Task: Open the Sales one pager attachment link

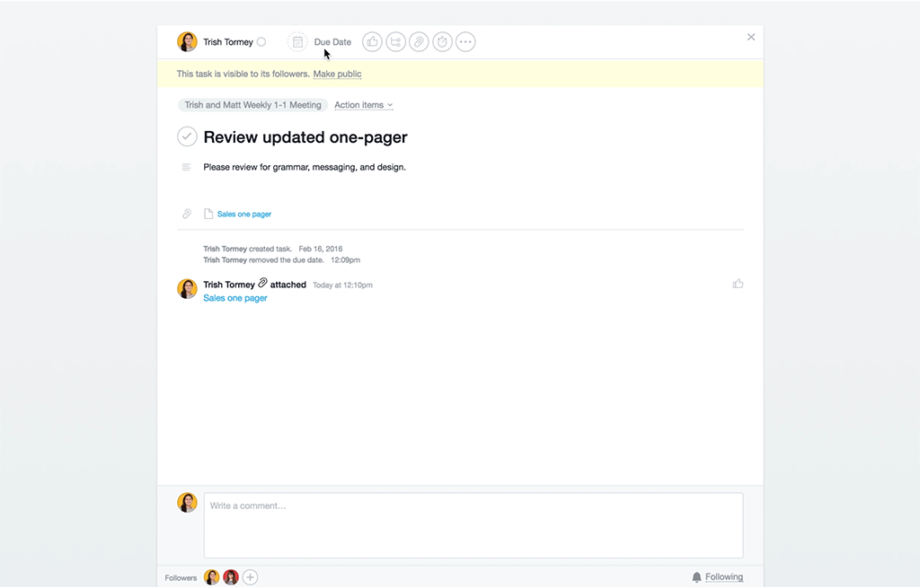Action: (244, 214)
